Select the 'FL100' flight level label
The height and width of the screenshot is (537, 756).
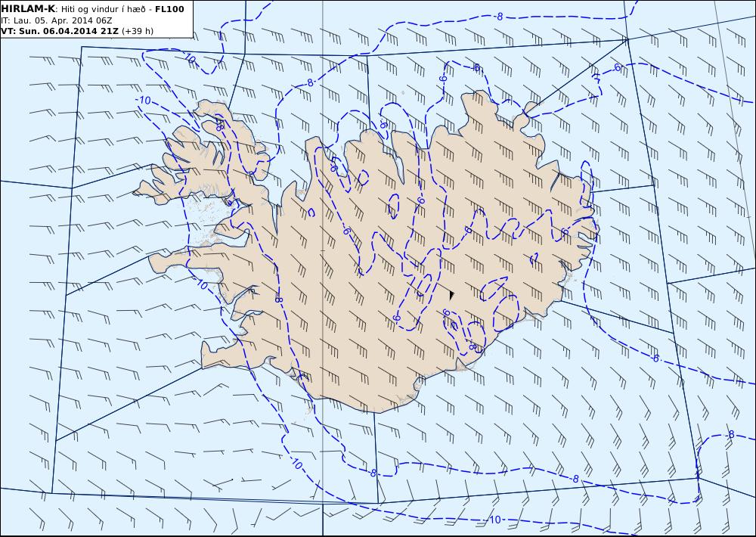pos(169,9)
